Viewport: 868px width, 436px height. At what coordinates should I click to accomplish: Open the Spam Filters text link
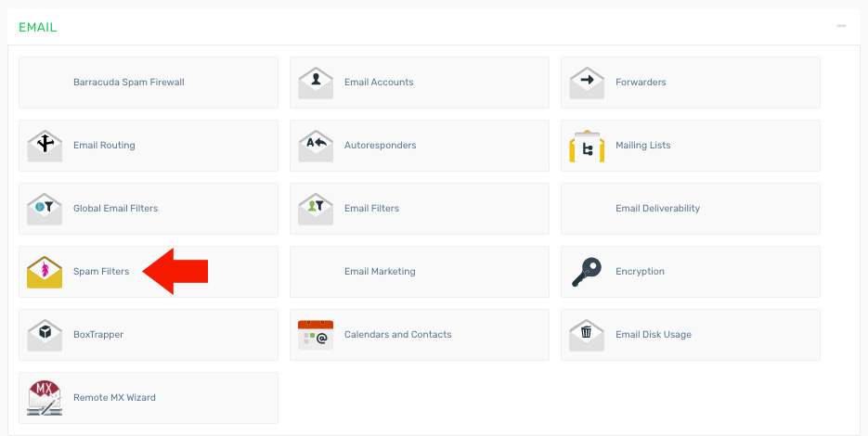101,272
